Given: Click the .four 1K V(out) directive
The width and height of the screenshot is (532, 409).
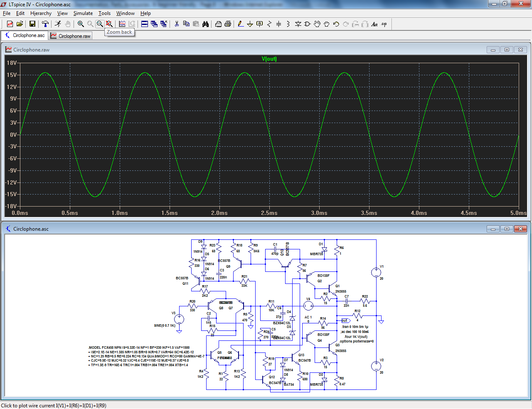Looking at the screenshot, I should pyautogui.click(x=356, y=337).
